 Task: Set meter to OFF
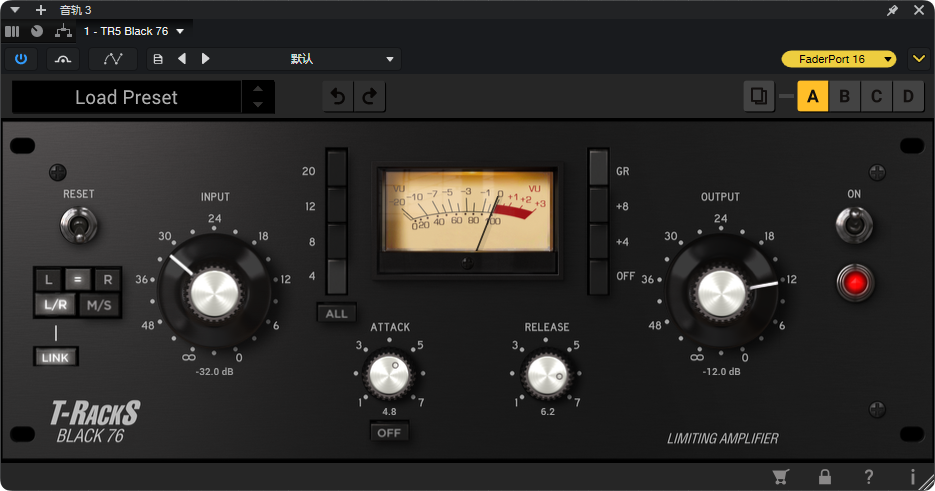click(599, 276)
